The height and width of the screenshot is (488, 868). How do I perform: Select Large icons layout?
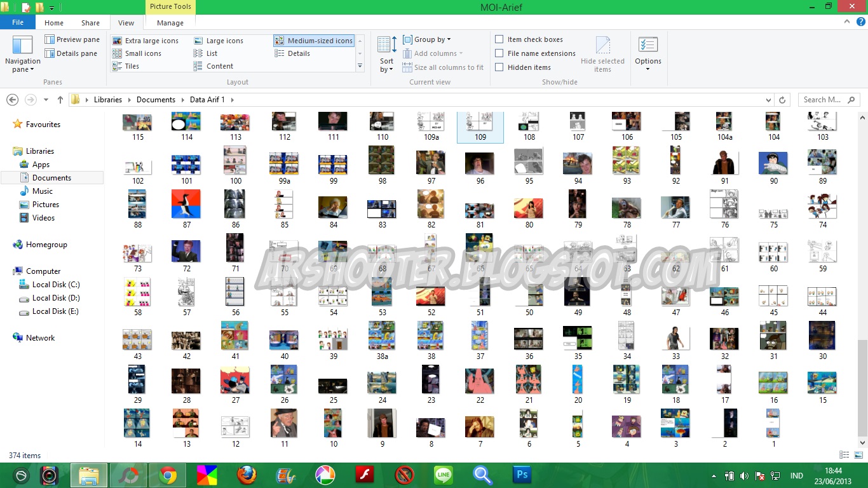(219, 41)
